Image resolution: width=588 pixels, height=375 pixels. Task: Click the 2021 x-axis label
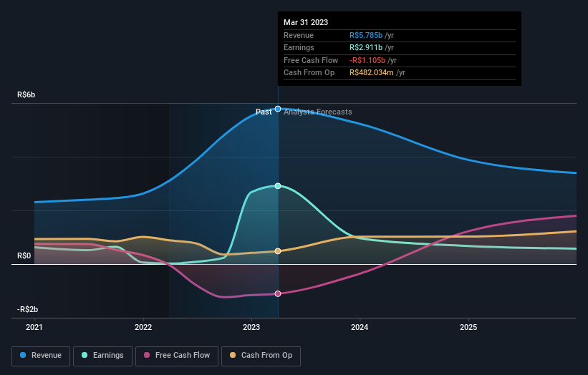click(34, 328)
